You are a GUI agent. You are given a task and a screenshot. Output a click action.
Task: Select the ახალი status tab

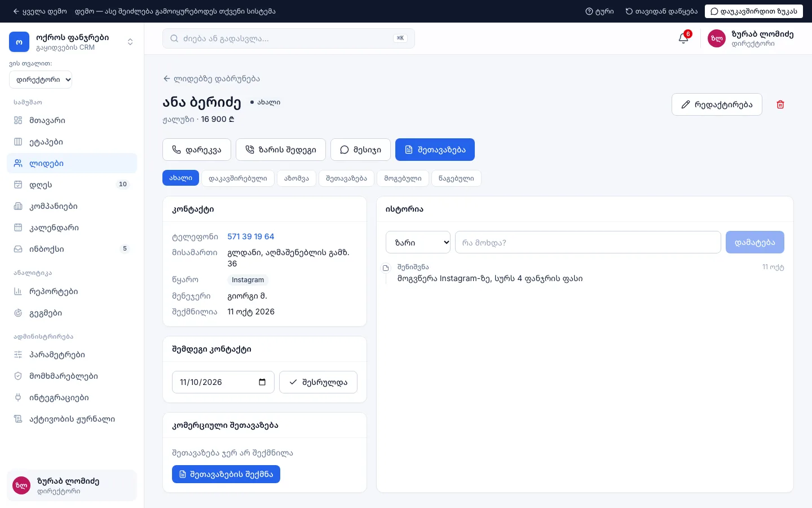point(180,178)
